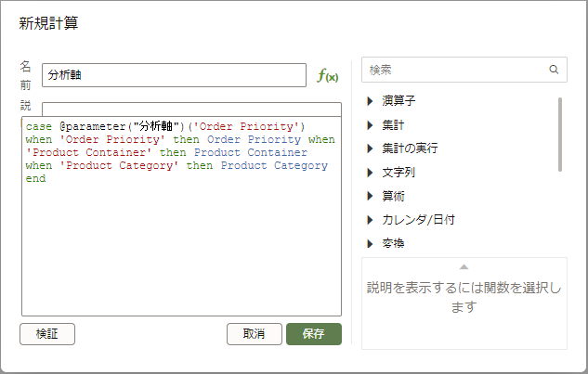Click blue Product Category field reference
Viewport: 588px width, 374px height.
point(274,165)
